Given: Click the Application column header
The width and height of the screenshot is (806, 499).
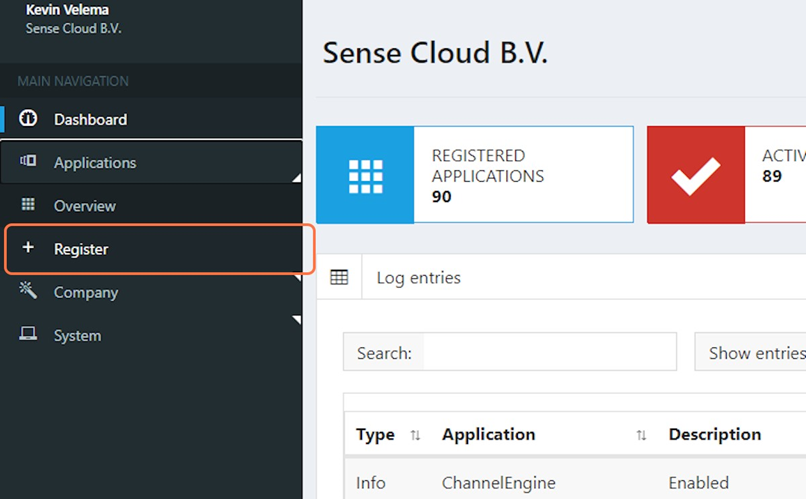Looking at the screenshot, I should click(488, 434).
